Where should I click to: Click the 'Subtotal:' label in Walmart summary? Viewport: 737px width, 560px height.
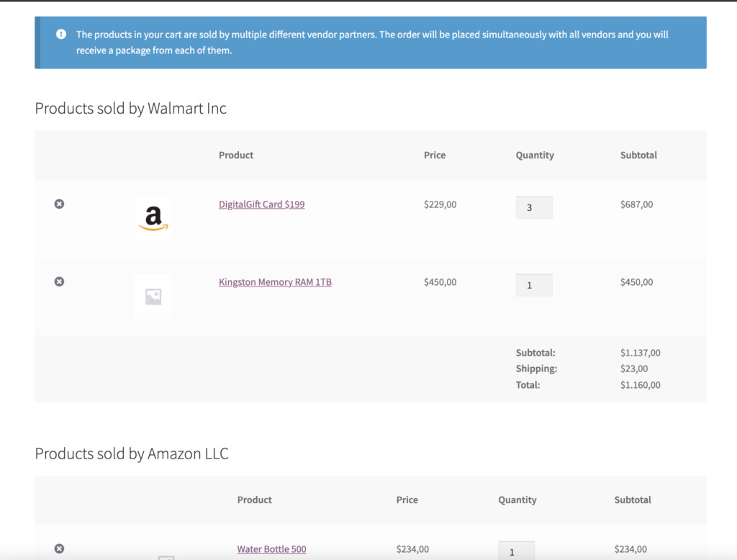tap(535, 353)
